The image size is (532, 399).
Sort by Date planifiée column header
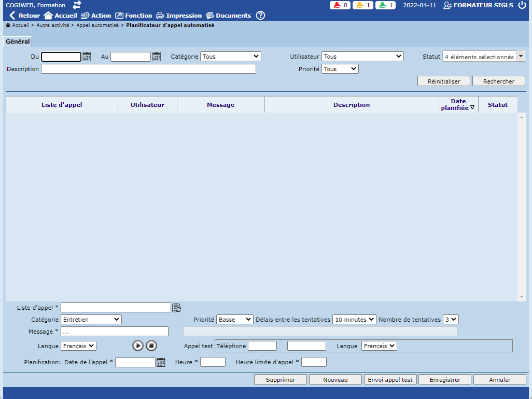[x=458, y=104]
